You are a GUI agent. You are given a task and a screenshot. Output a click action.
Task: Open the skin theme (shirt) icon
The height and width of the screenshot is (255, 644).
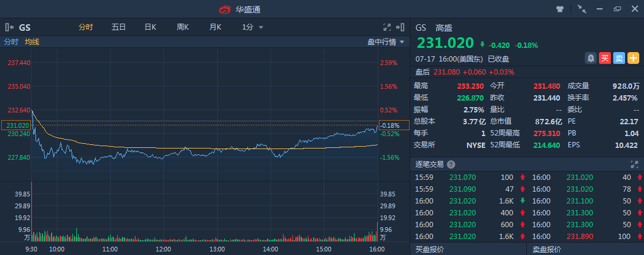click(560, 9)
